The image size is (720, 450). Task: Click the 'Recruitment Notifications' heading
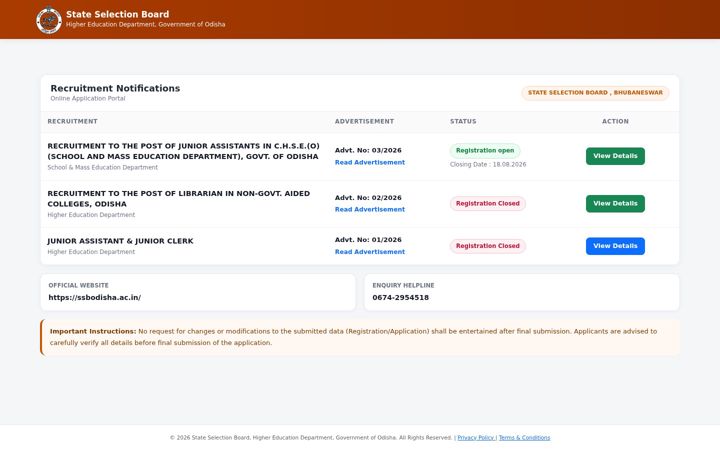pos(115,88)
